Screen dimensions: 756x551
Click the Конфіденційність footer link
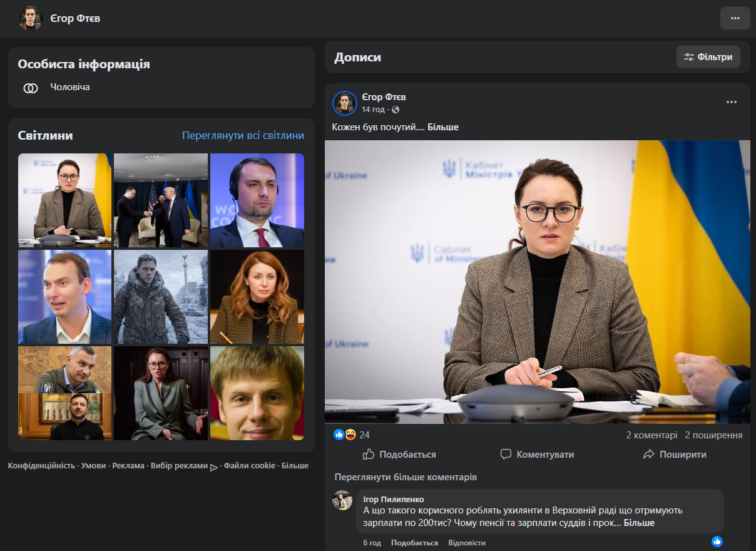click(41, 466)
